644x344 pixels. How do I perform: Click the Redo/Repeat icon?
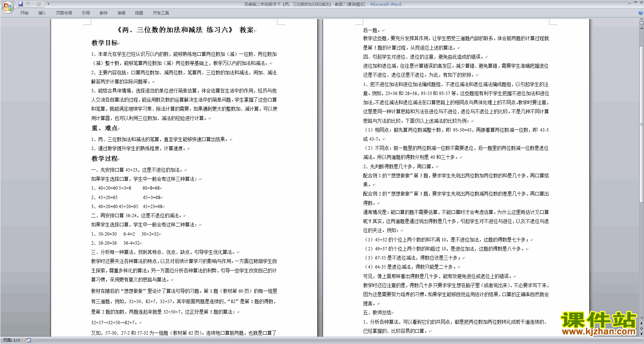(x=39, y=4)
